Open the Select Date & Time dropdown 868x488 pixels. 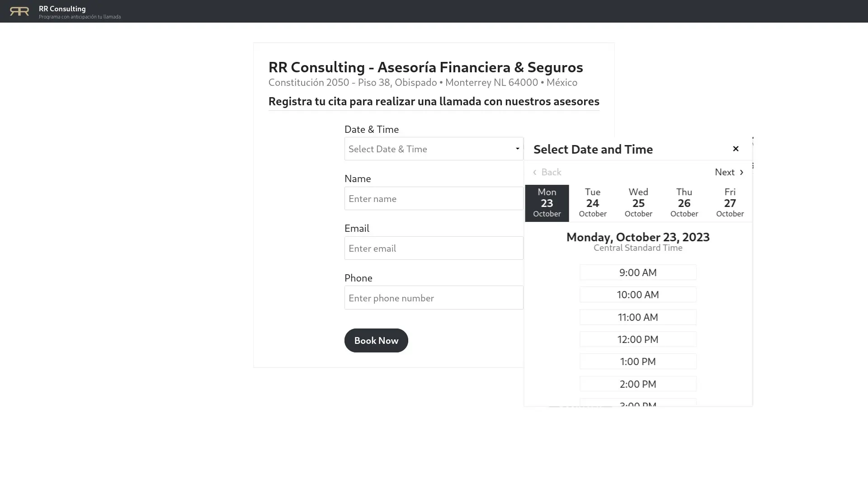click(434, 149)
